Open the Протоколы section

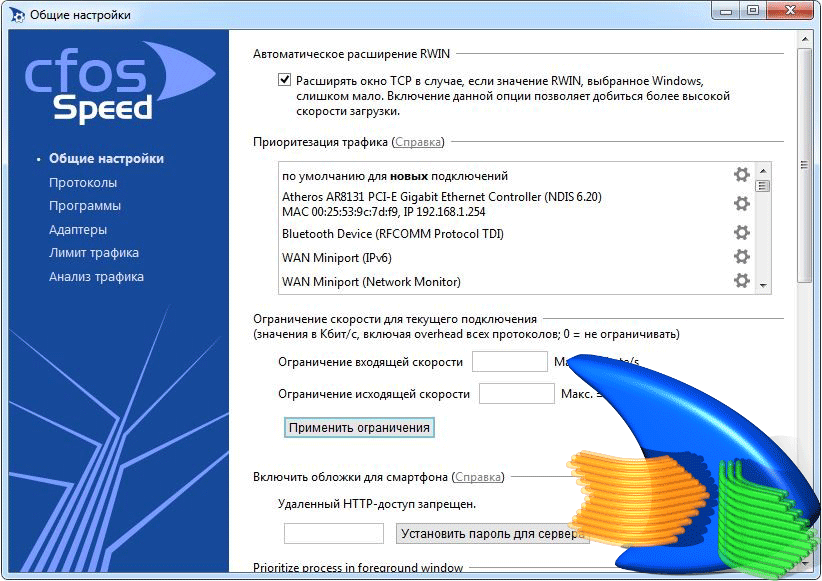coord(83,182)
